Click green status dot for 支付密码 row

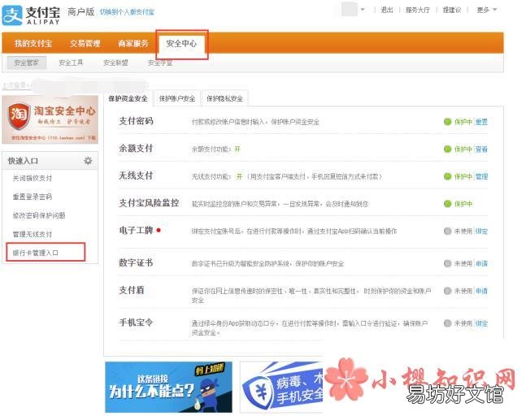coord(447,122)
